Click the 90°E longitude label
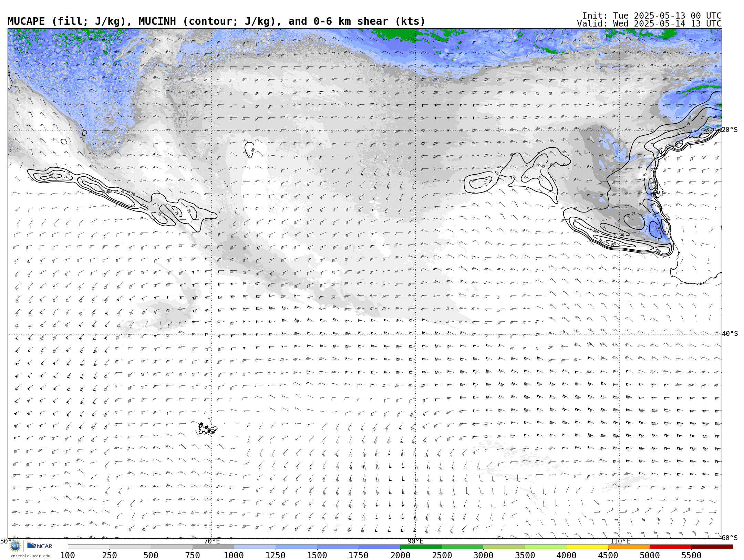Image resolution: width=744 pixels, height=560 pixels. (415, 541)
